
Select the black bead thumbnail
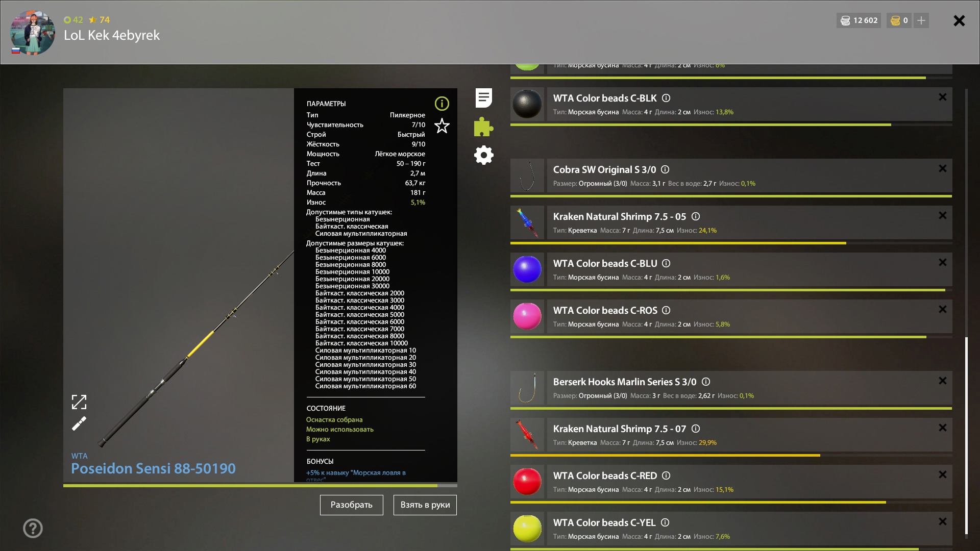pos(527,104)
